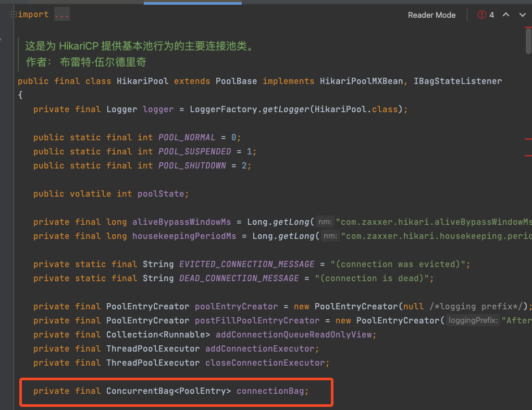Click addConnectionExecutor field name
The image size is (532, 410).
click(x=259, y=349)
